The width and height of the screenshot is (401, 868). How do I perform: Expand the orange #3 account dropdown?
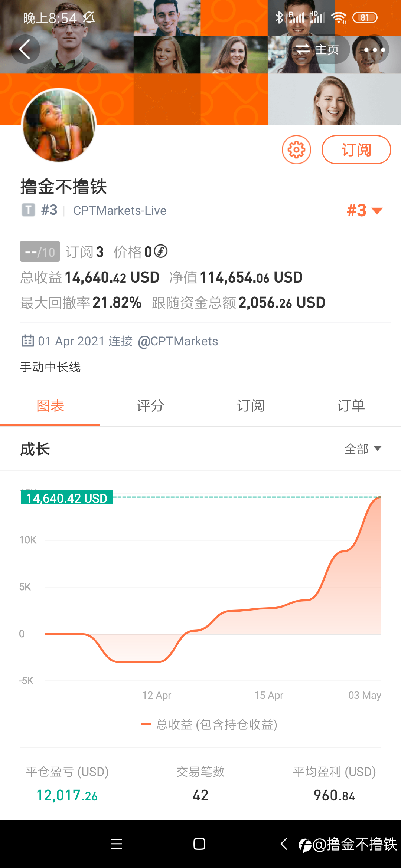364,210
